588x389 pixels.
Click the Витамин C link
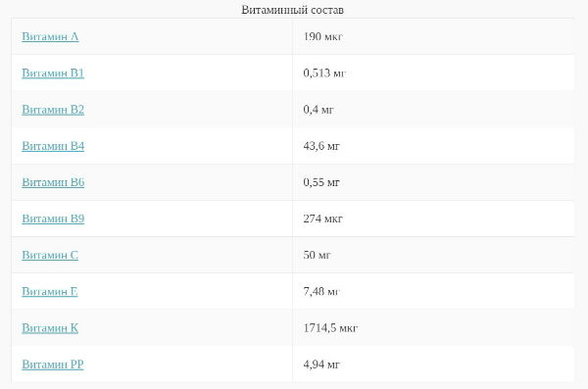[50, 255]
